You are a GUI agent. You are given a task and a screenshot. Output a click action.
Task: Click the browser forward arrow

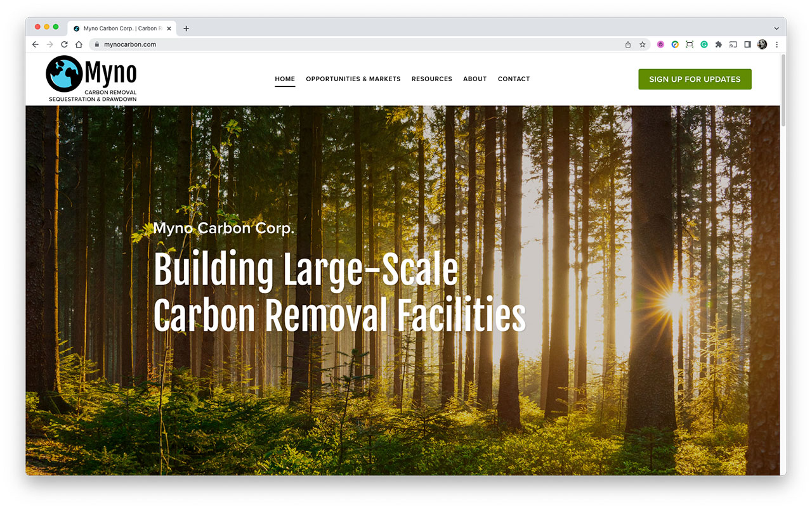pos(50,44)
